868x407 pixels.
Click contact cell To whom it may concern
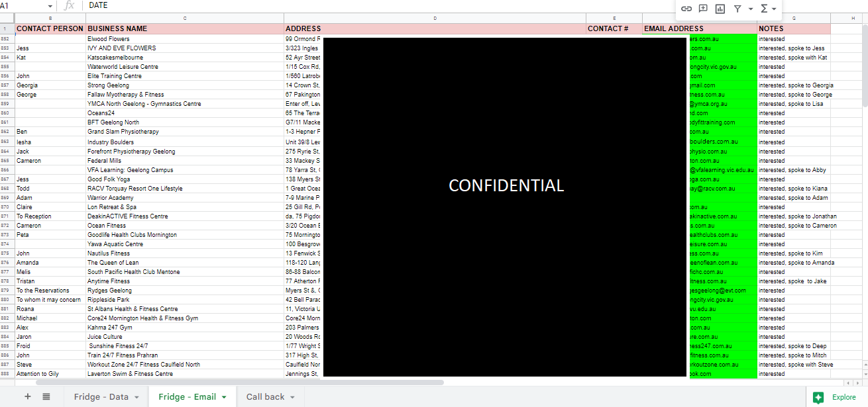50,300
